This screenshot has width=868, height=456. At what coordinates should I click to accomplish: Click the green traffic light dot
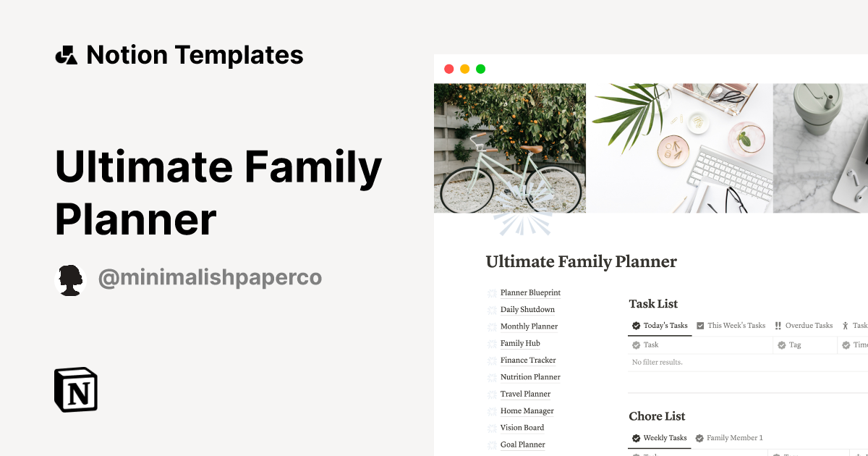(480, 67)
